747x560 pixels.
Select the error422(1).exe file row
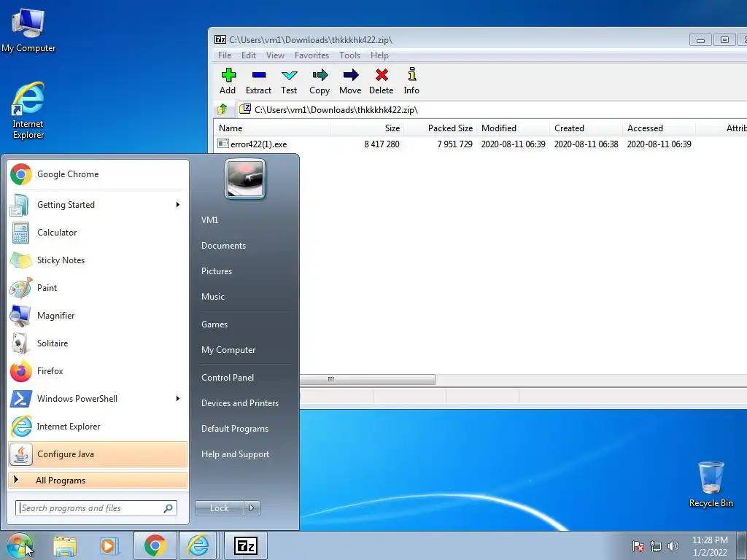point(481,144)
